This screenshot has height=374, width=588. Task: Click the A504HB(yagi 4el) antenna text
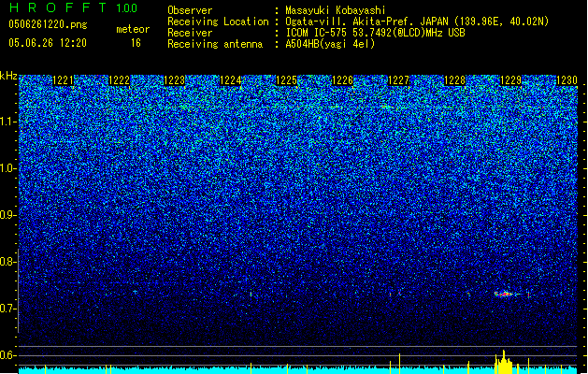click(x=330, y=44)
